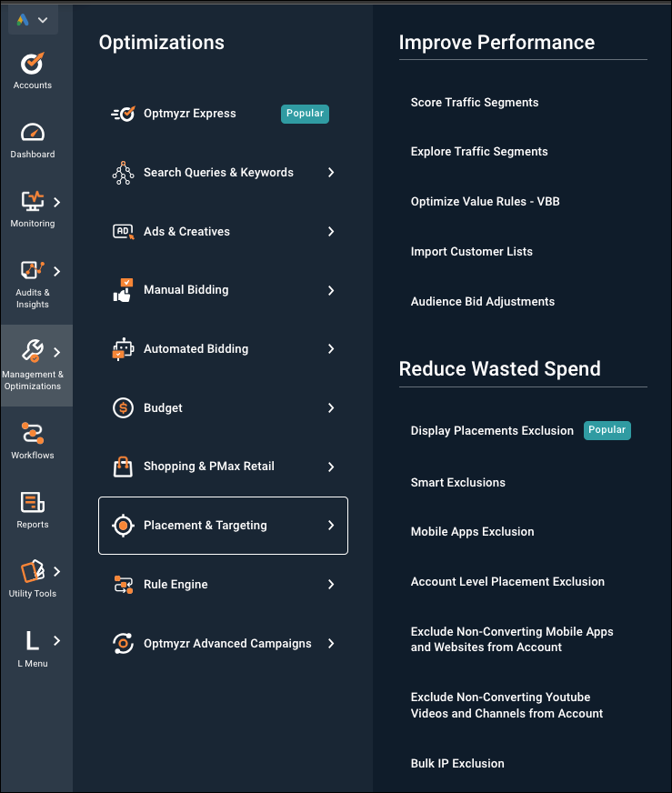
Task: Open the Google Ads platform switcher dropdown
Action: (33, 20)
